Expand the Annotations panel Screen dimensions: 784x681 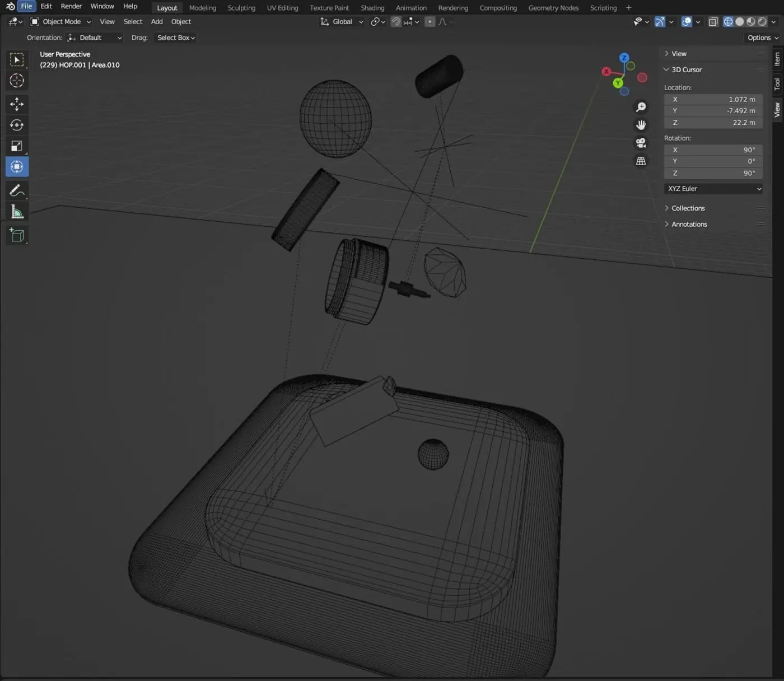689,224
